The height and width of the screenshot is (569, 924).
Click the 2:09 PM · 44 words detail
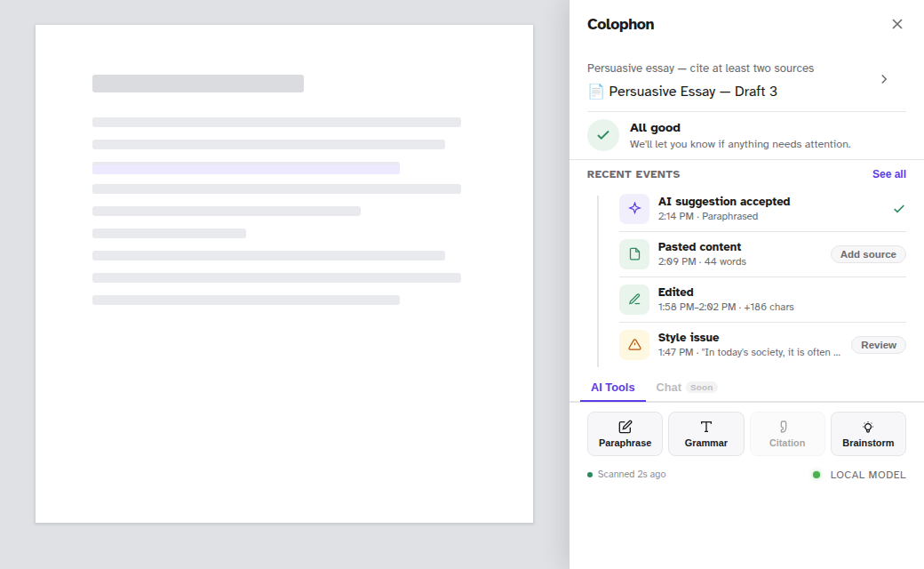click(x=702, y=261)
